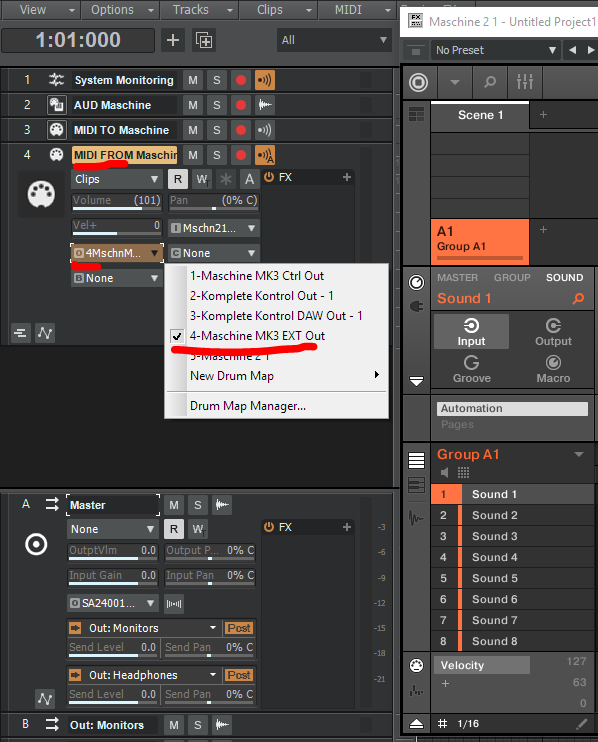This screenshot has height=742, width=598.
Task: Open the View menu
Action: (40, 9)
